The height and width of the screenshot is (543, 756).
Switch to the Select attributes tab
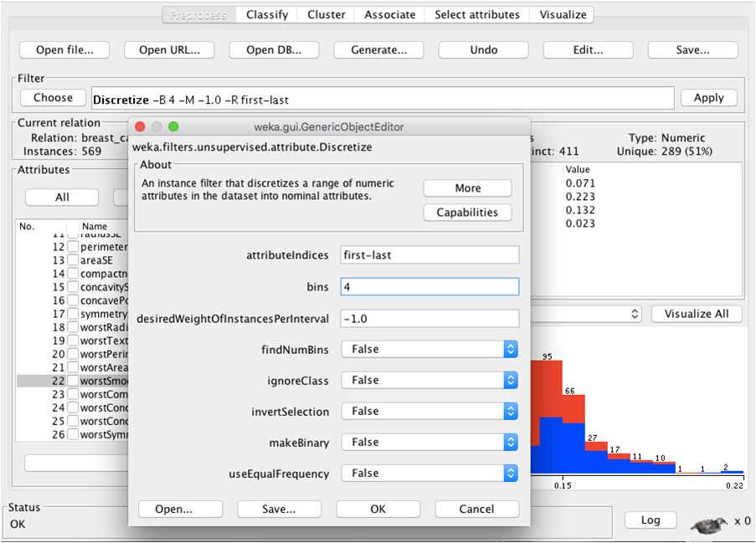coord(477,15)
